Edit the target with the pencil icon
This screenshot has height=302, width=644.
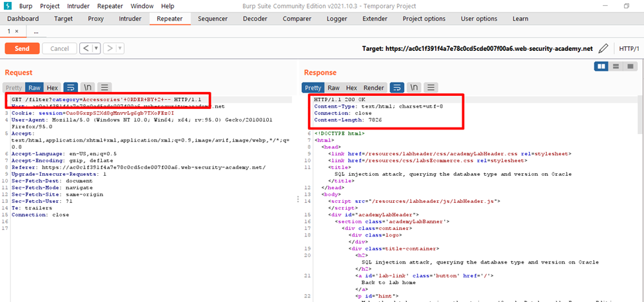[603, 48]
